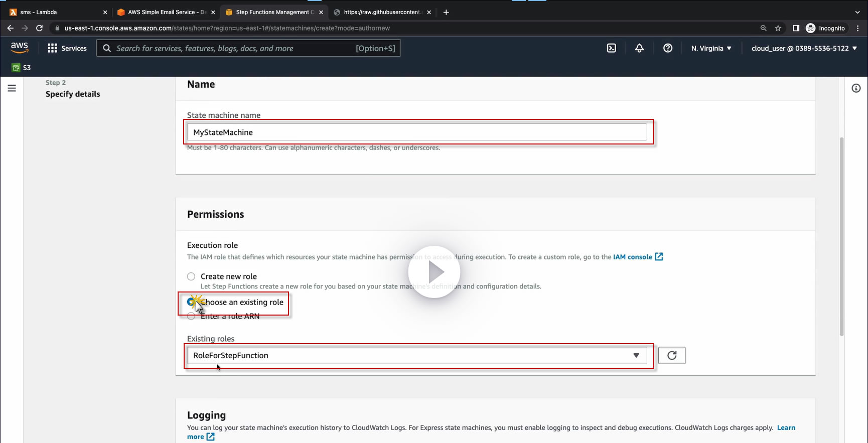The image size is (868, 443).
Task: Go back in browser history
Action: pyautogui.click(x=11, y=28)
